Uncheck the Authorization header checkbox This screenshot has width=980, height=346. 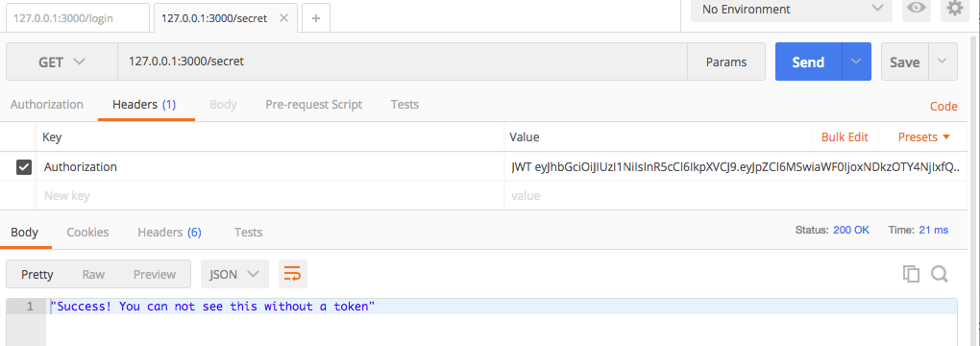(24, 167)
